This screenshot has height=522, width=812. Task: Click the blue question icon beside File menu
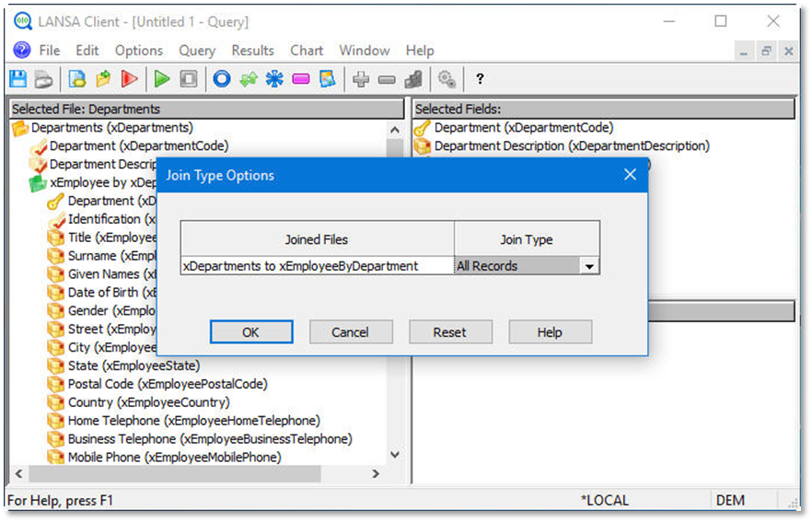point(22,51)
